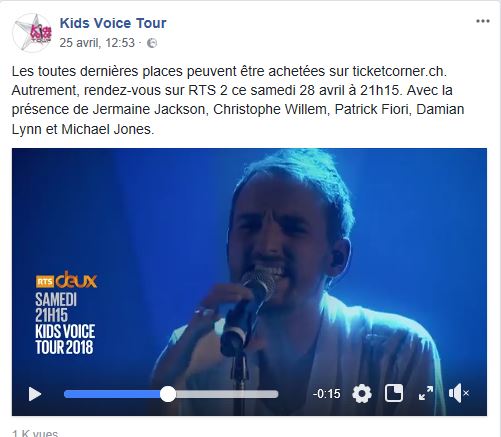Open Kids Voice Tour page name link
Image resolution: width=501 pixels, height=437 pixels.
click(x=113, y=23)
